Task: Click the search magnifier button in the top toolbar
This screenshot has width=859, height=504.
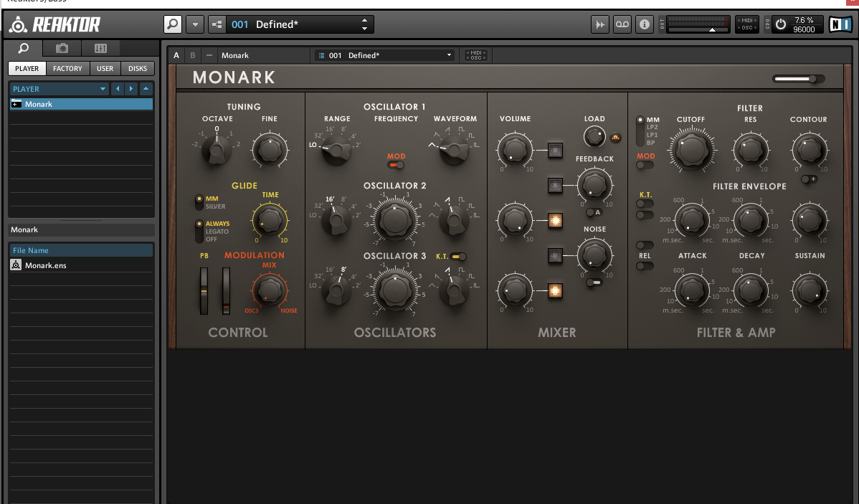Action: 173,24
